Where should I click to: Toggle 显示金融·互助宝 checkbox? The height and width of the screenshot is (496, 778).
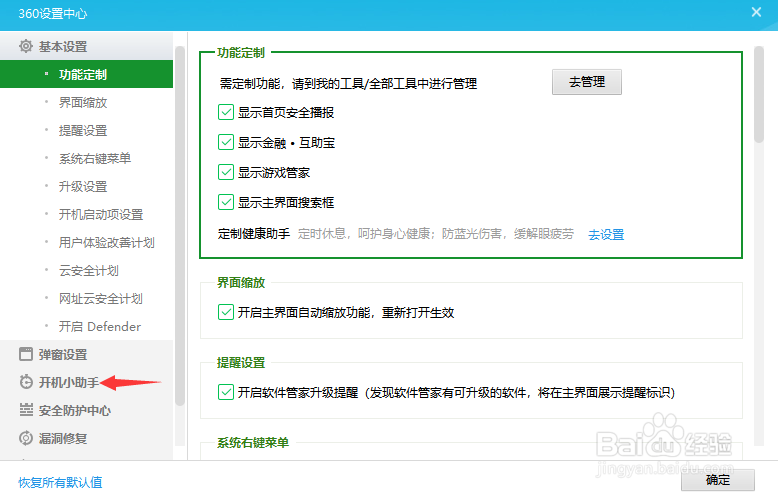pos(226,142)
